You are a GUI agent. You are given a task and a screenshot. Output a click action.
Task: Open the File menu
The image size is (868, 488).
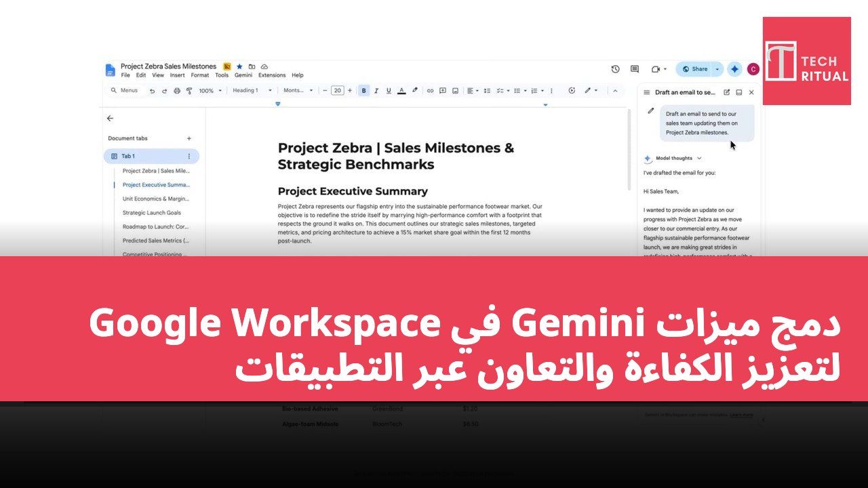point(125,75)
